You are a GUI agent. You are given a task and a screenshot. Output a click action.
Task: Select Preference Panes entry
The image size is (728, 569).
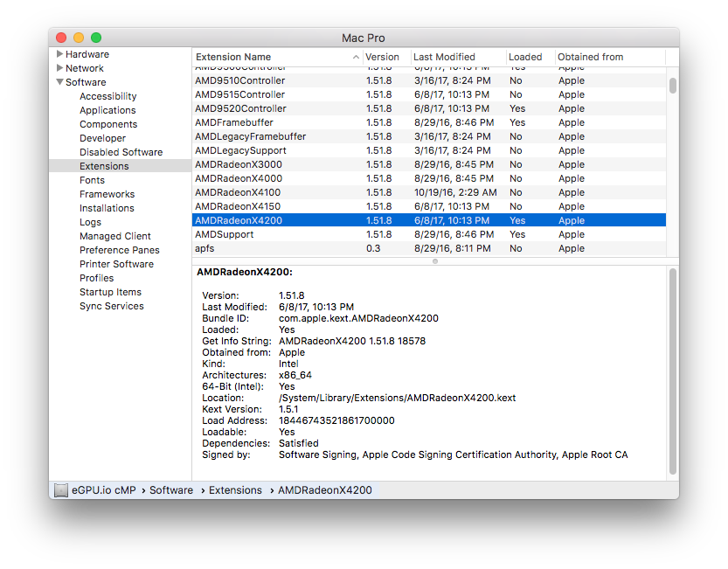(120, 250)
